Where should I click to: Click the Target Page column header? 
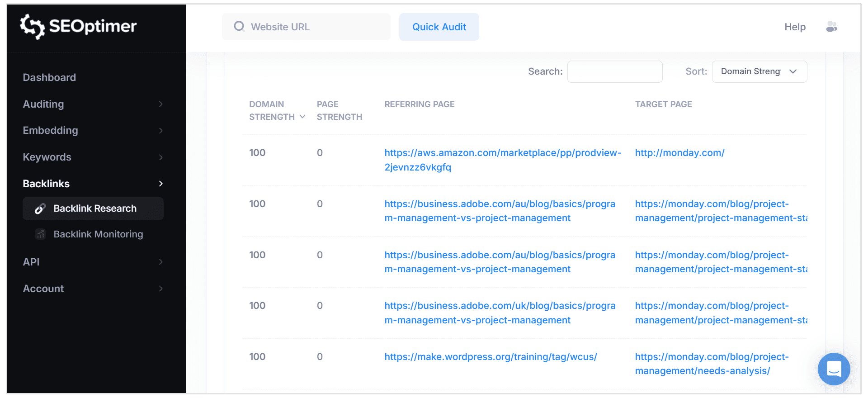point(663,104)
